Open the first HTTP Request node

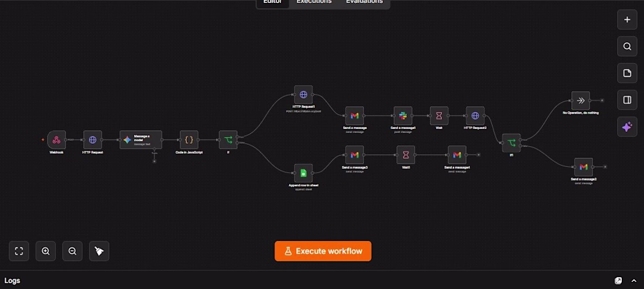[93, 140]
